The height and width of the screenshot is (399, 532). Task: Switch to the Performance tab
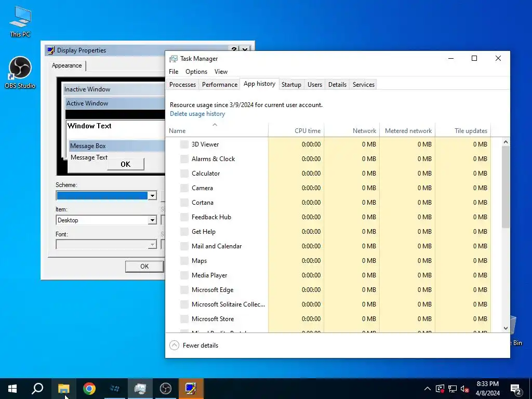point(220,85)
